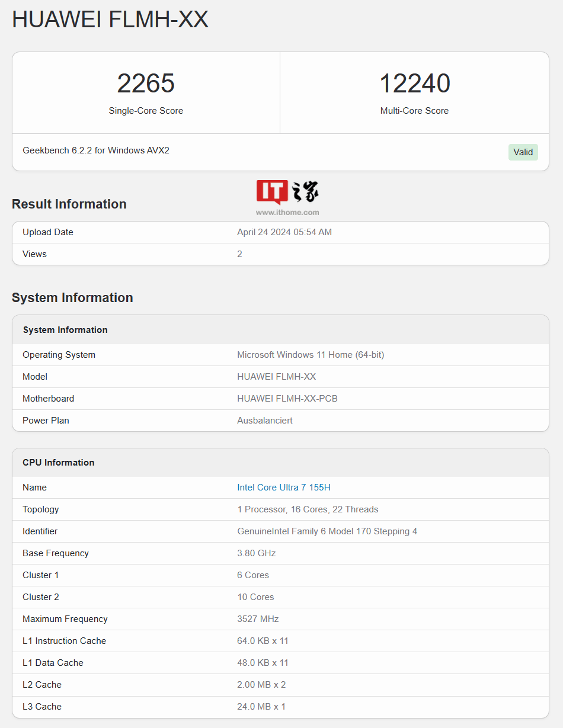
Task: Click the Motherboard value HUAWEI FLMH-XX-PCB
Action: click(x=287, y=399)
